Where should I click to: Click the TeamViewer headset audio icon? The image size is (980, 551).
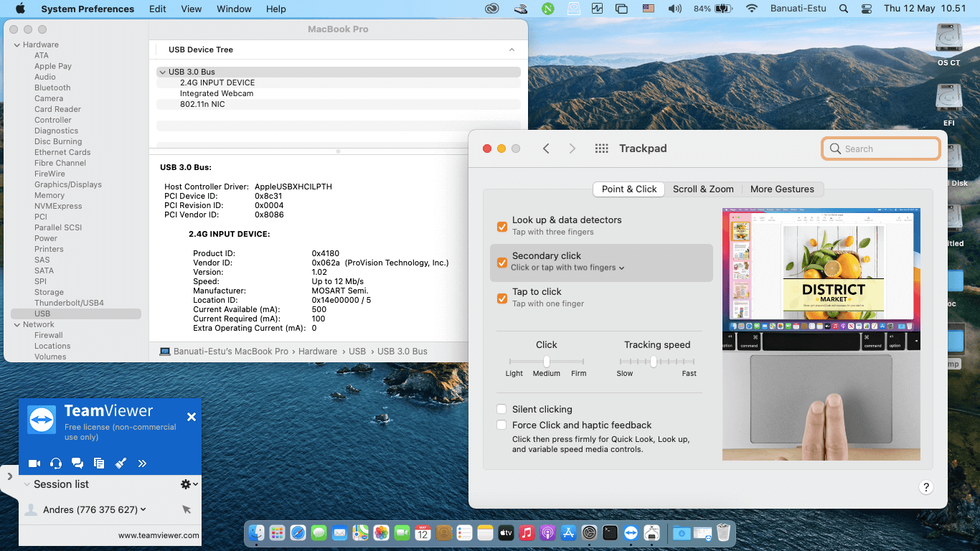(x=56, y=463)
